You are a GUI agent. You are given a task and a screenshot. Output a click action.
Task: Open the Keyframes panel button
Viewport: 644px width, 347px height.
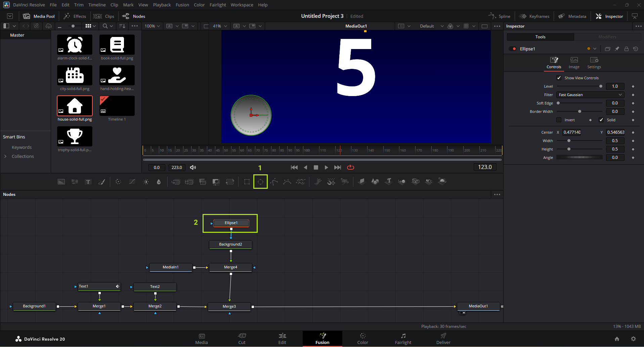point(534,16)
